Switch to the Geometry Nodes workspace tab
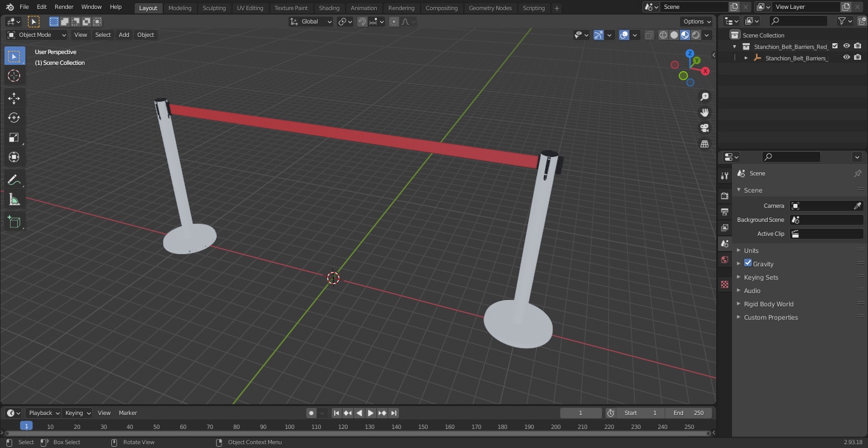Image resolution: width=868 pixels, height=448 pixels. [x=490, y=8]
